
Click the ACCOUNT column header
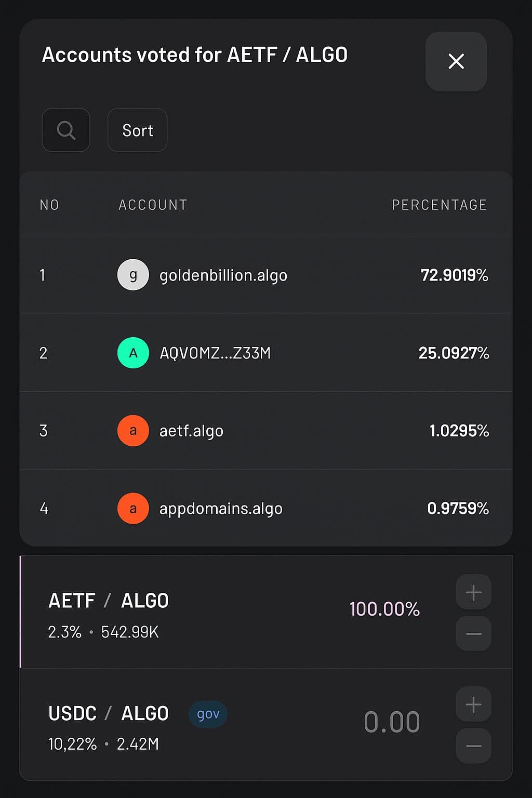click(x=153, y=205)
